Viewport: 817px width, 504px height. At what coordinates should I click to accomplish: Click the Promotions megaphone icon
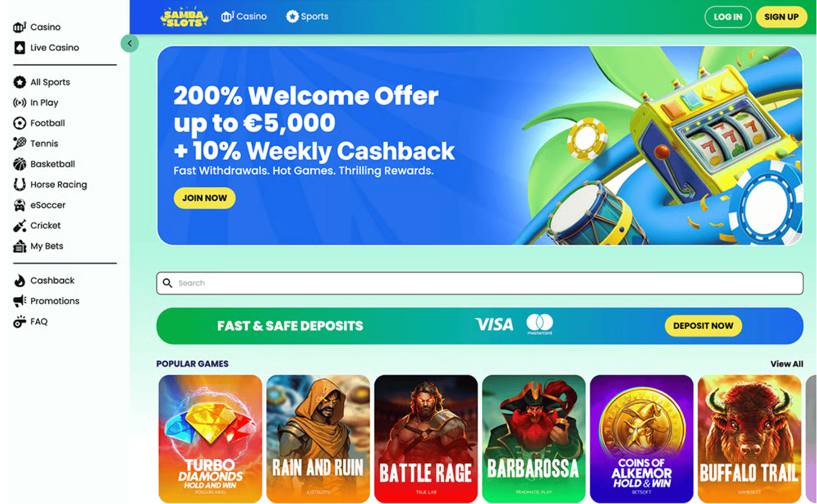click(x=20, y=301)
